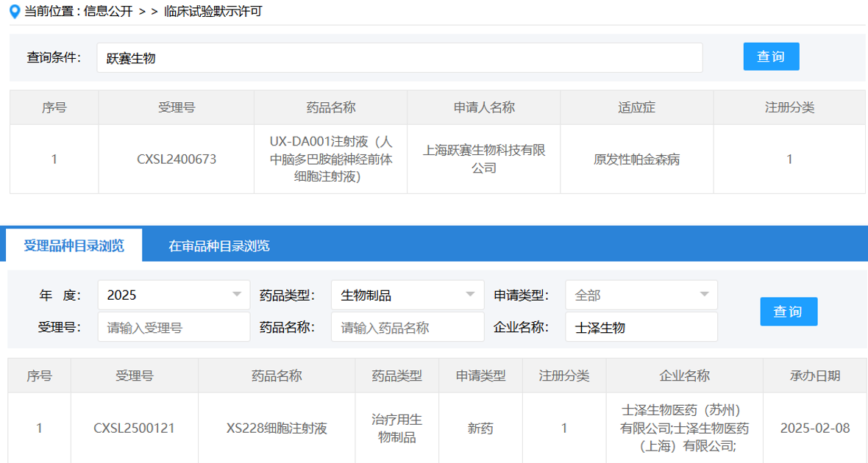Click the 适应症 column header
Viewport: 868px width, 463px height.
[x=636, y=107]
